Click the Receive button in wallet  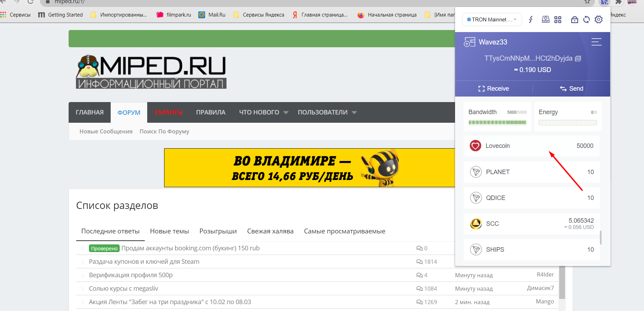tap(494, 89)
